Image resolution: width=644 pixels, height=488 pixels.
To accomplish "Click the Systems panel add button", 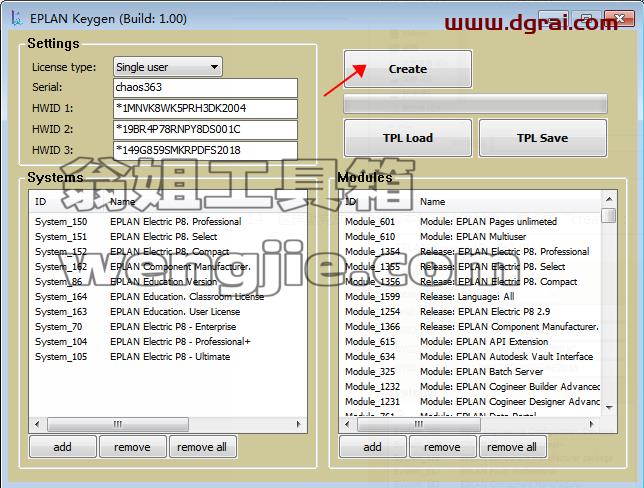I will pyautogui.click(x=62, y=447).
